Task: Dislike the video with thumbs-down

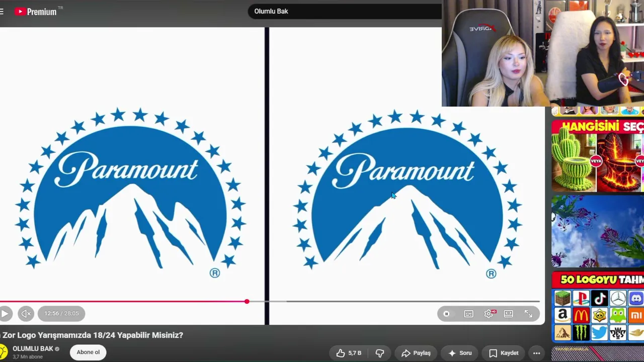Action: click(x=380, y=353)
